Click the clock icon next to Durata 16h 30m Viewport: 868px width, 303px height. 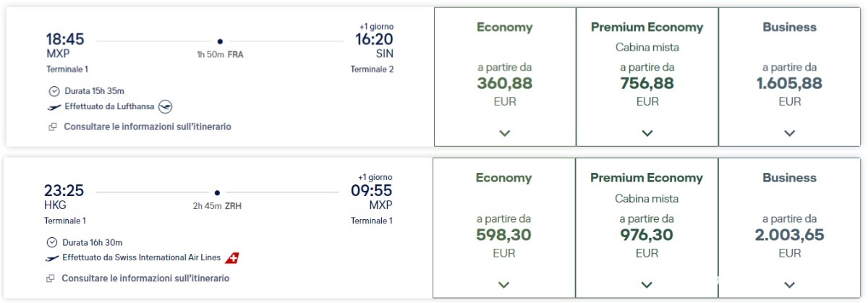pyautogui.click(x=52, y=242)
